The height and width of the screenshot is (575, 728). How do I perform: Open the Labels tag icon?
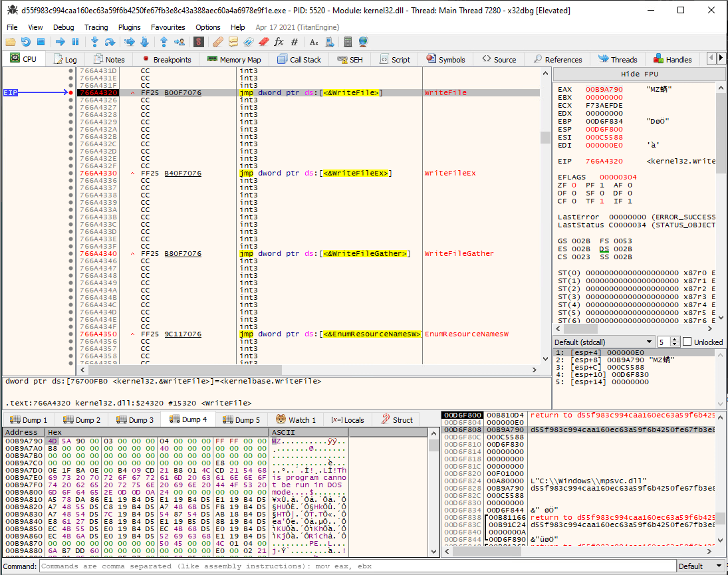pos(249,43)
